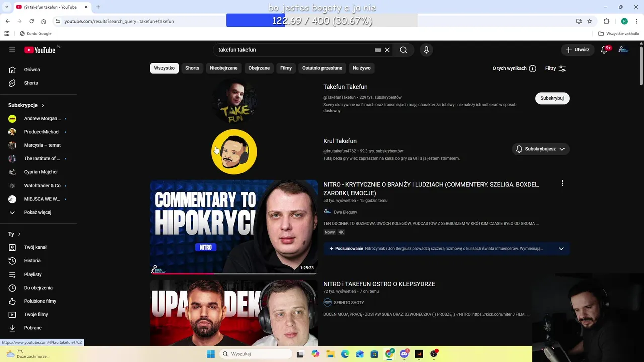The width and height of the screenshot is (644, 362).
Task: Open Andrew Morgan subscription channel
Action: pyautogui.click(x=43, y=119)
